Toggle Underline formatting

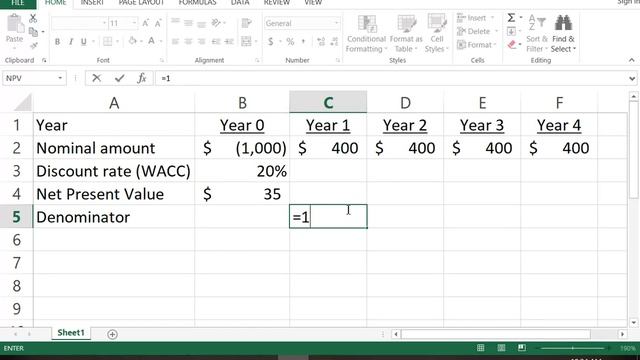tap(84, 42)
